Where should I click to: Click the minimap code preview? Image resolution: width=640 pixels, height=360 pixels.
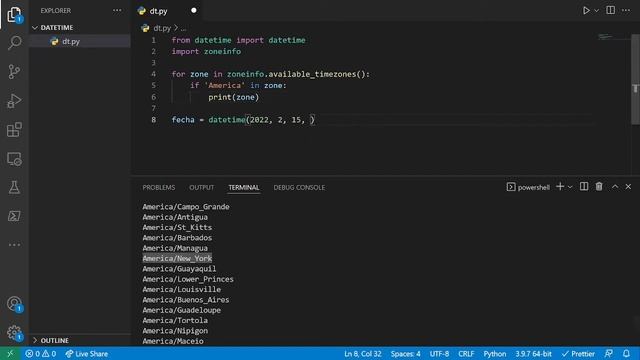[x=605, y=37]
